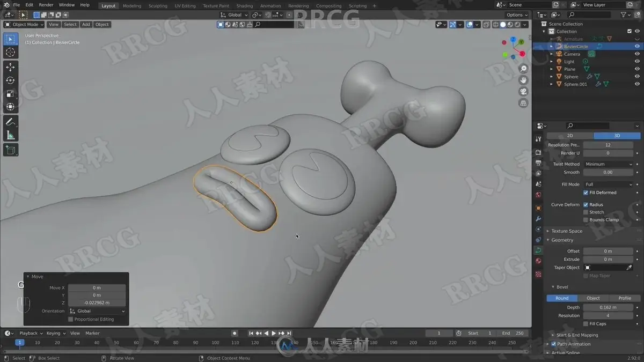Toggle the Radius curve deform checkbox
Viewport: 644px width, 362px height.
(586, 205)
